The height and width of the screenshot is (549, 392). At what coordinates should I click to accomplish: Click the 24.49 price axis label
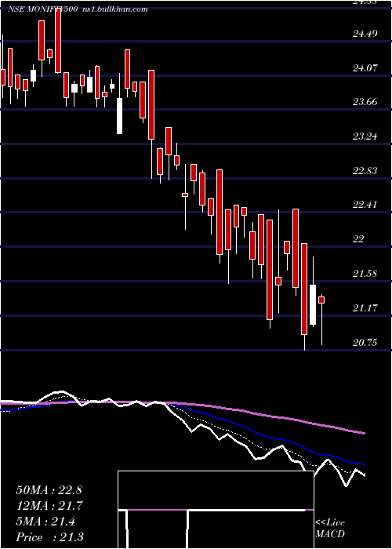(365, 34)
